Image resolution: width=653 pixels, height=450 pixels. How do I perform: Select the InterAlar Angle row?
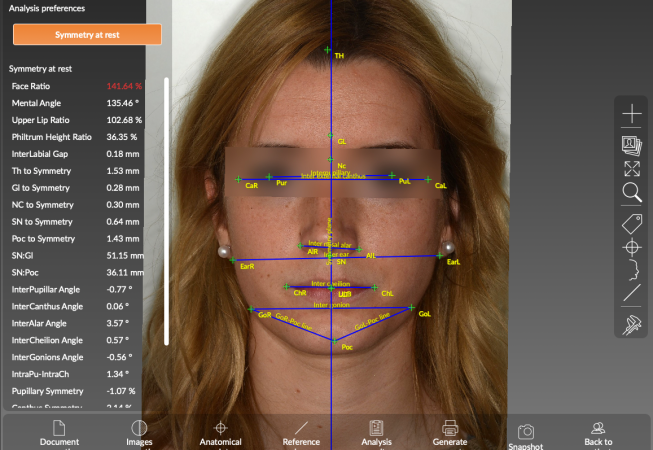coord(77,323)
